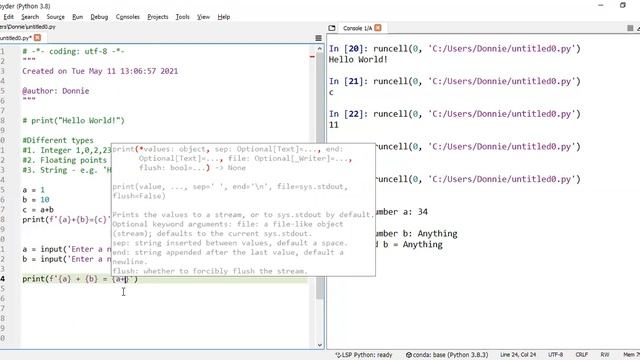Viewport: 640px width, 360px height.
Task: Click the 'c = a+b' code line
Action: point(38,209)
